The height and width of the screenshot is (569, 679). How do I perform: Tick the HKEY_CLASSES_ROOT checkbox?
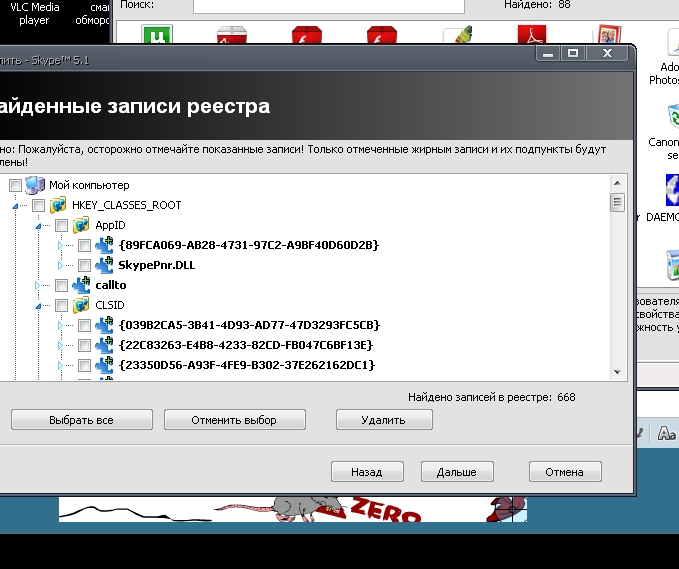coord(39,205)
